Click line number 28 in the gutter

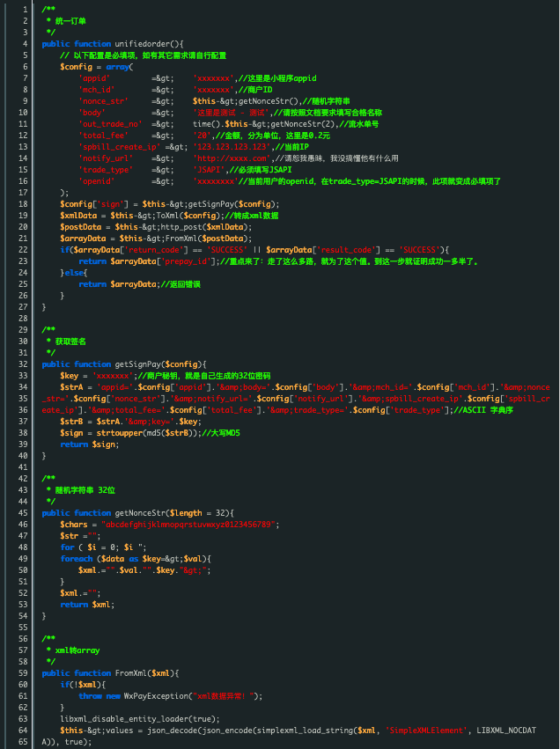(x=23, y=319)
